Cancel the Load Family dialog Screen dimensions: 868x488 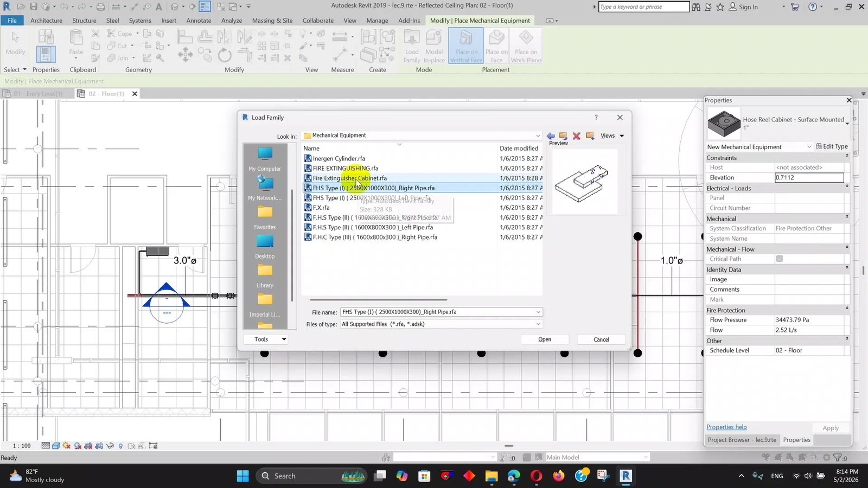601,339
